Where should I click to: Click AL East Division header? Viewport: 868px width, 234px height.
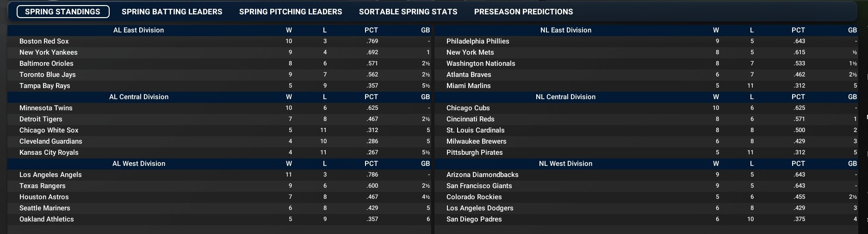pyautogui.click(x=138, y=30)
